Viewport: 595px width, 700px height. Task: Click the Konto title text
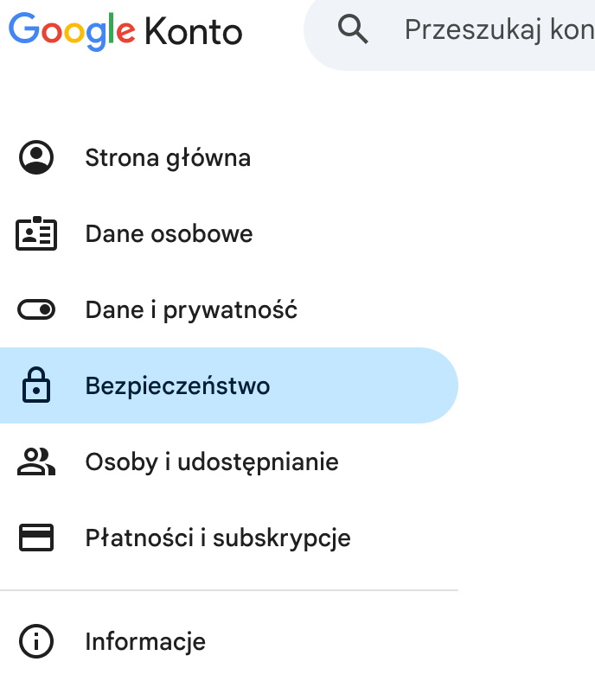point(194,32)
